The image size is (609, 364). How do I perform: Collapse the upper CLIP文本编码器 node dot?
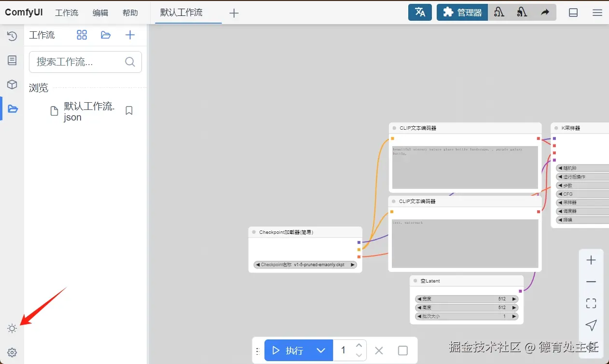(394, 128)
